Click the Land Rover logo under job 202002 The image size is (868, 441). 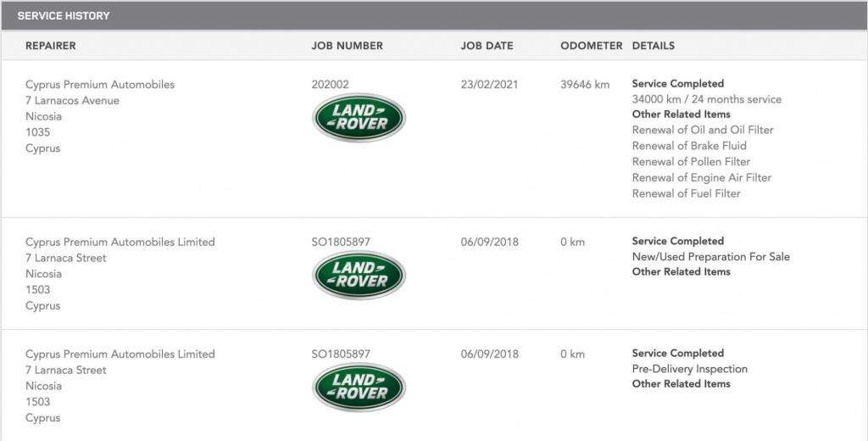359,118
